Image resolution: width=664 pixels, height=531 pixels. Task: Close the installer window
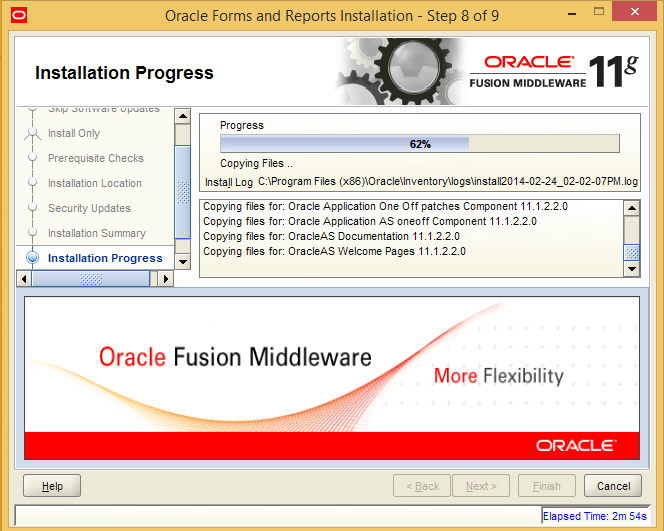pyautogui.click(x=635, y=12)
